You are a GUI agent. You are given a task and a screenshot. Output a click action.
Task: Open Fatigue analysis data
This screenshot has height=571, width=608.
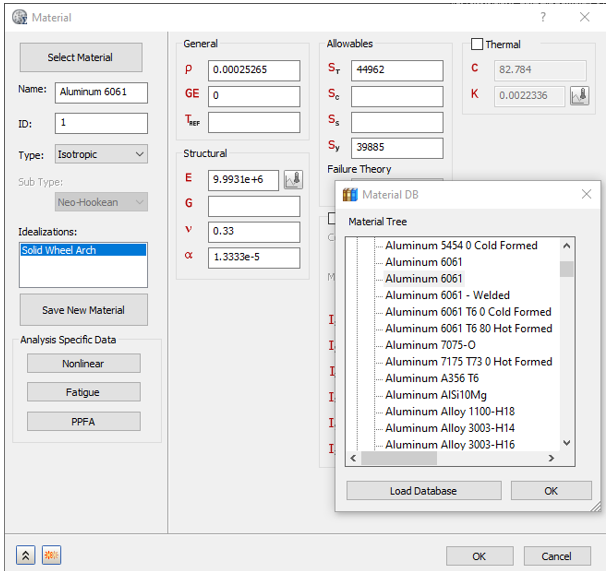(83, 392)
